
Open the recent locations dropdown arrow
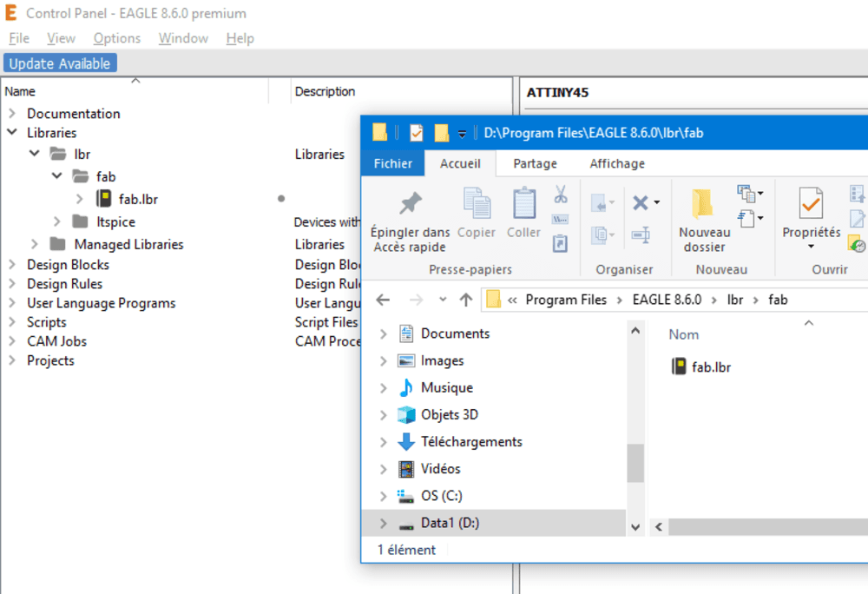[x=443, y=300]
